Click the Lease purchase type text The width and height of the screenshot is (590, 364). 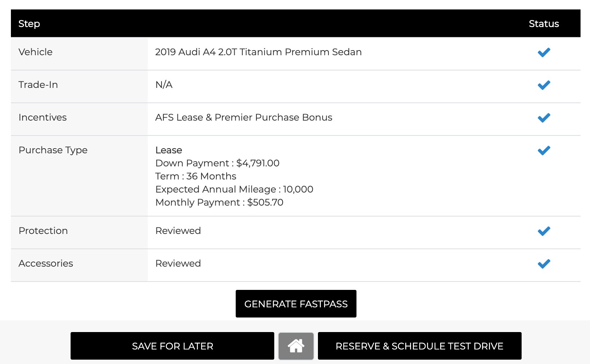[x=169, y=150]
